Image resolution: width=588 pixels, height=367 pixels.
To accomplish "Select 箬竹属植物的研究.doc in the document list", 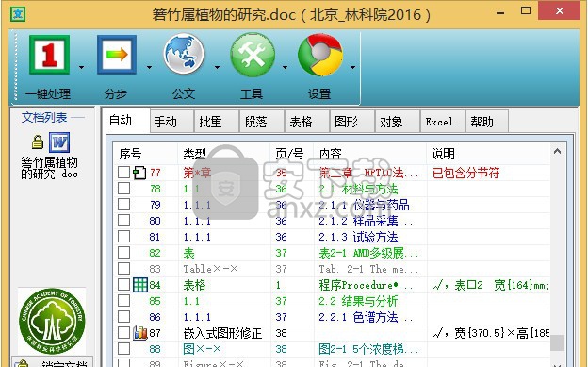I will pyautogui.click(x=50, y=168).
